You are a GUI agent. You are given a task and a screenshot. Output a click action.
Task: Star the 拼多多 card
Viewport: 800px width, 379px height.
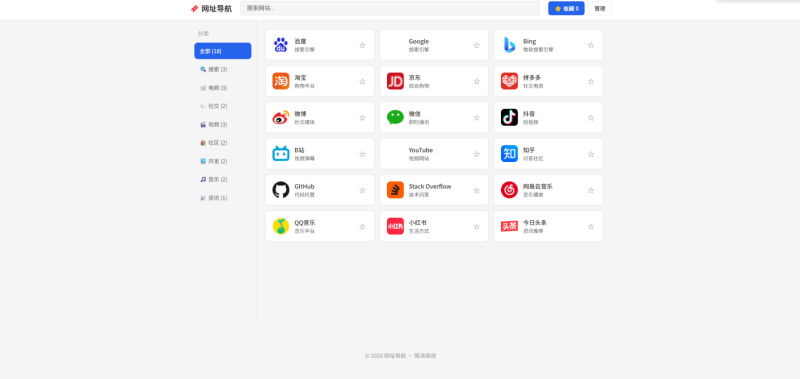pyautogui.click(x=591, y=81)
